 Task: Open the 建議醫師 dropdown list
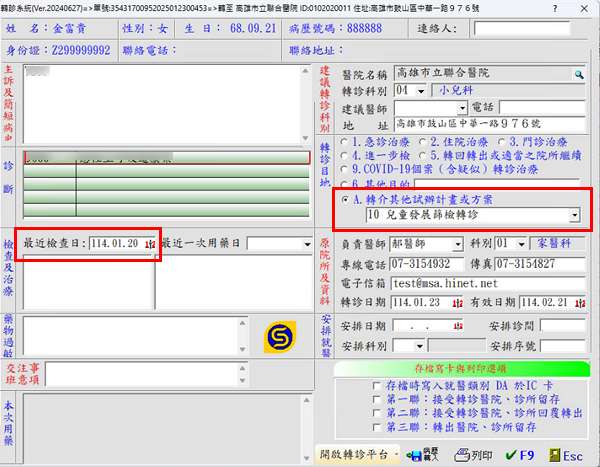click(463, 107)
